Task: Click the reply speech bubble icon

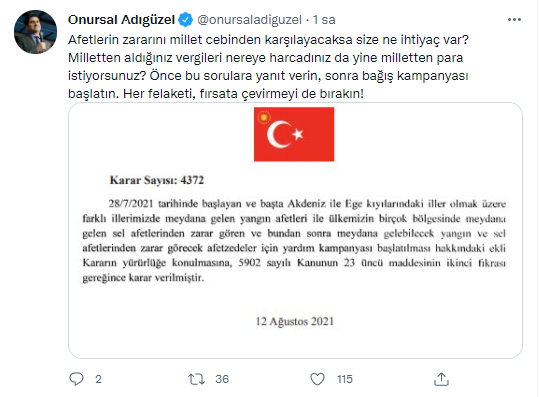Action: tap(76, 379)
